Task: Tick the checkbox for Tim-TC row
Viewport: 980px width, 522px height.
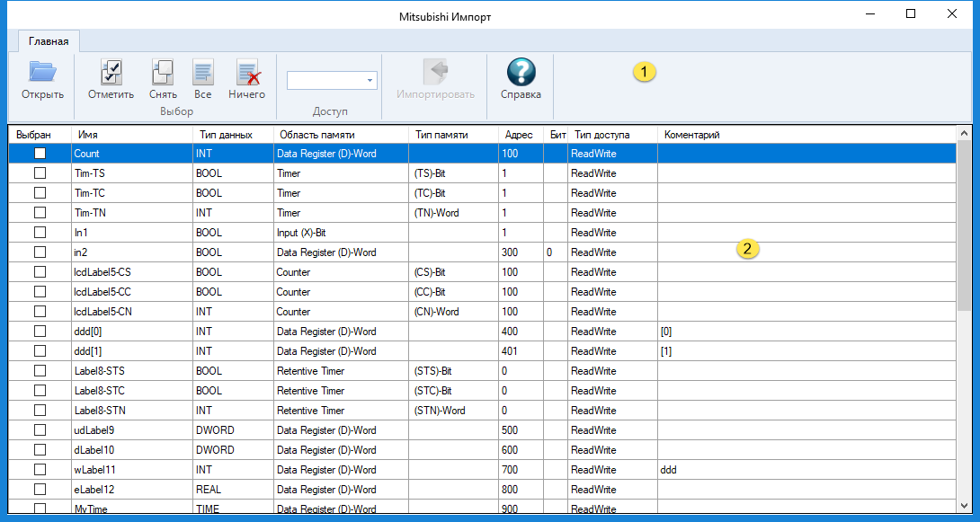Action: pos(40,193)
